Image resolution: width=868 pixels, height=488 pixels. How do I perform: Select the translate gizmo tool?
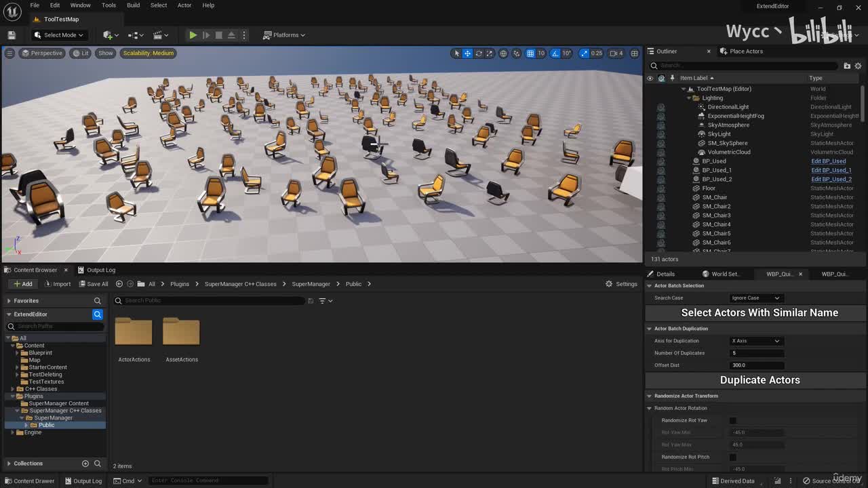click(x=467, y=54)
